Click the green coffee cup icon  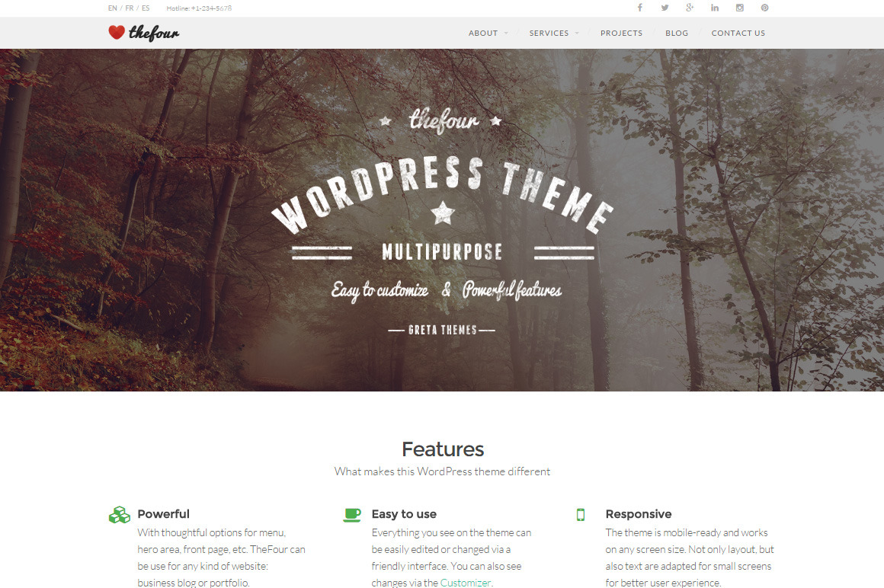352,515
